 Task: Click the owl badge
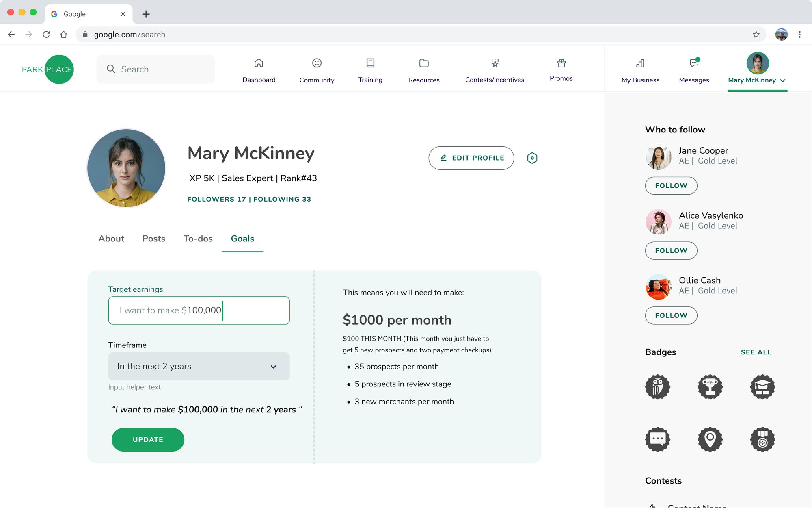point(658,386)
